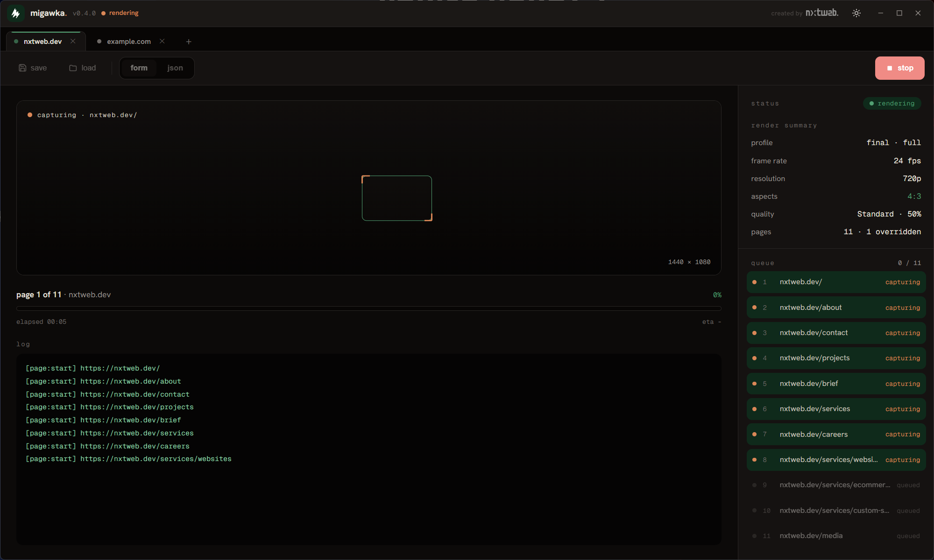The height and width of the screenshot is (560, 934).
Task: Open the nxtweb creator link
Action: [x=822, y=13]
